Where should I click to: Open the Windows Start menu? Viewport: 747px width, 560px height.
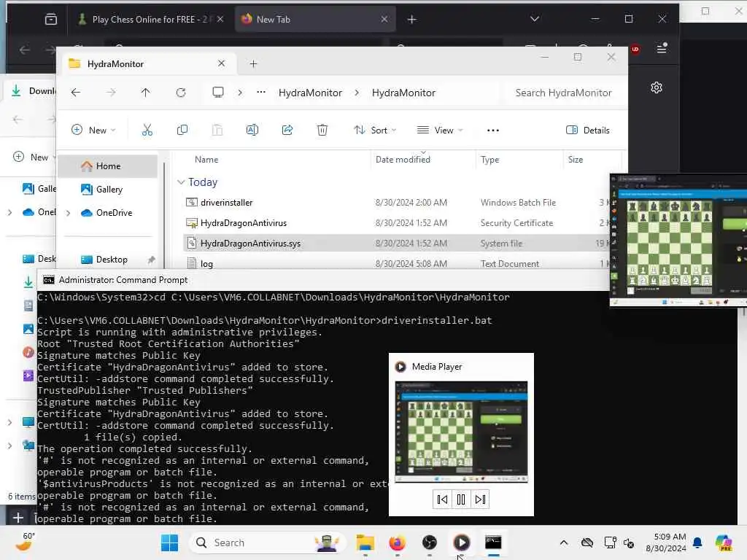point(169,542)
